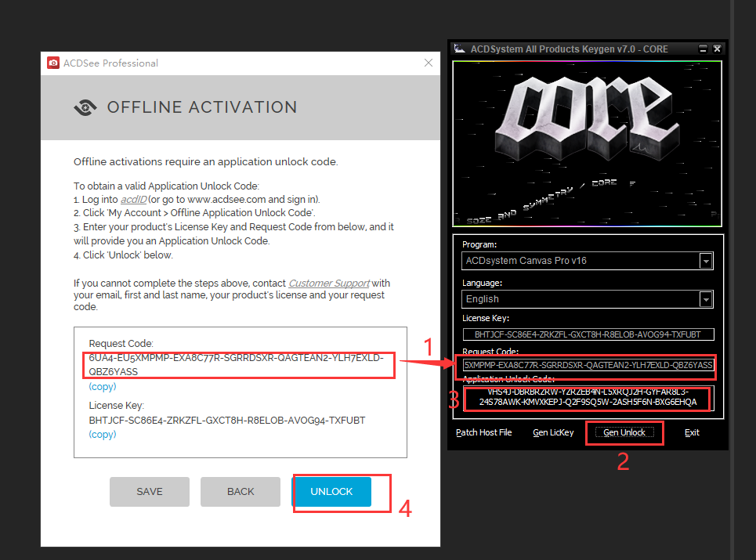Click the UNLOCK button
The image size is (756, 560).
[332, 492]
